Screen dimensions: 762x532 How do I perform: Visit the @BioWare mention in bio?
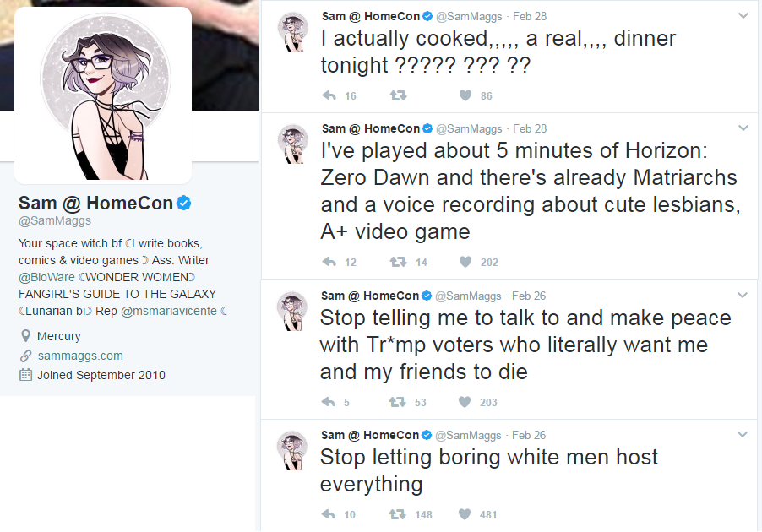pyautogui.click(x=46, y=277)
